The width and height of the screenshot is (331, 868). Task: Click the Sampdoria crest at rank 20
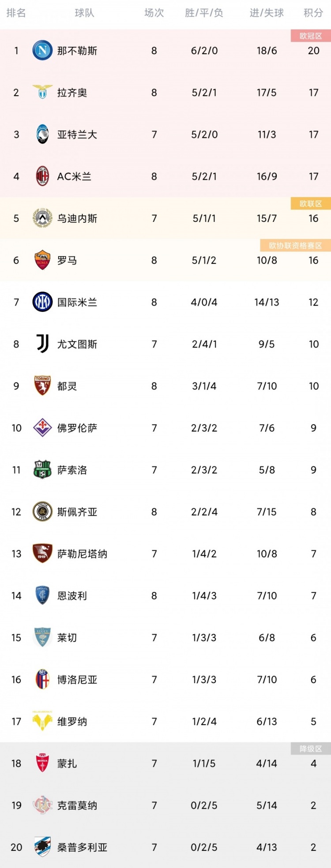pyautogui.click(x=43, y=847)
